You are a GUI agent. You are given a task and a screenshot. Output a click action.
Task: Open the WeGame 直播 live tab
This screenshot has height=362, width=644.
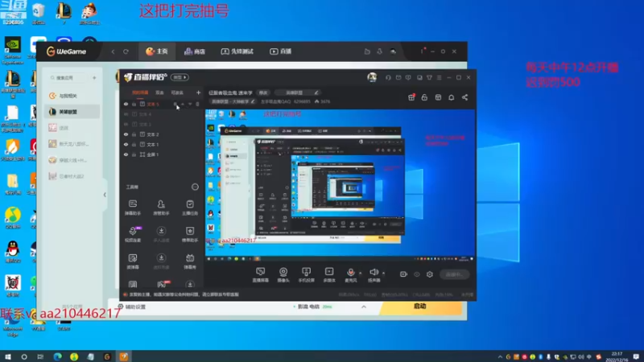click(x=280, y=51)
